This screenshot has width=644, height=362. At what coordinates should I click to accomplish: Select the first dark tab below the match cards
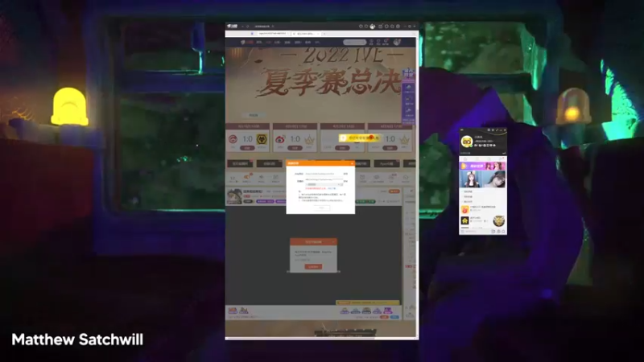click(240, 164)
